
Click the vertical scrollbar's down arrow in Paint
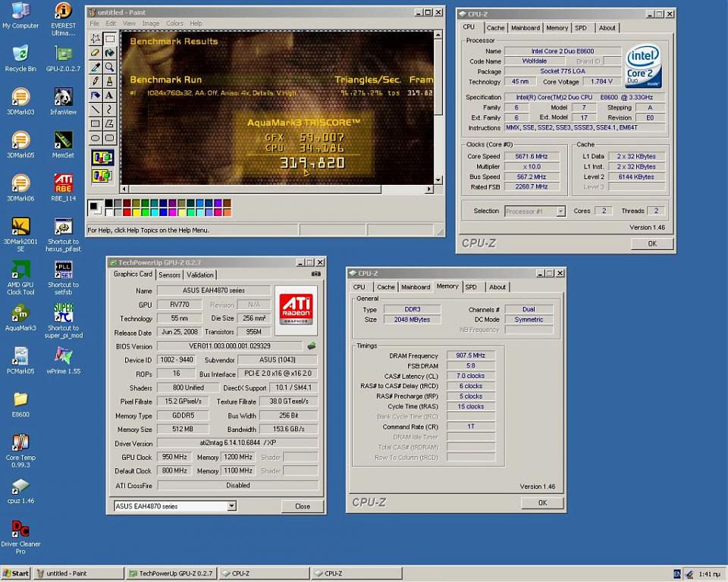(x=438, y=180)
